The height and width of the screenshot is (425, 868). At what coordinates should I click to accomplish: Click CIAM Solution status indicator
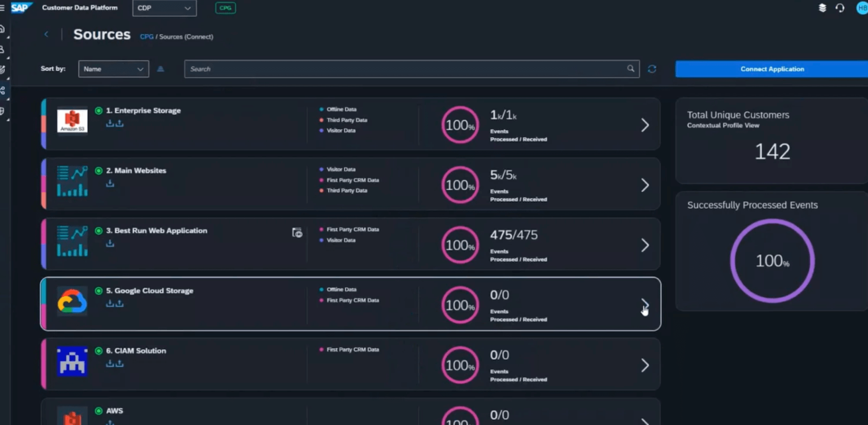[x=99, y=351]
